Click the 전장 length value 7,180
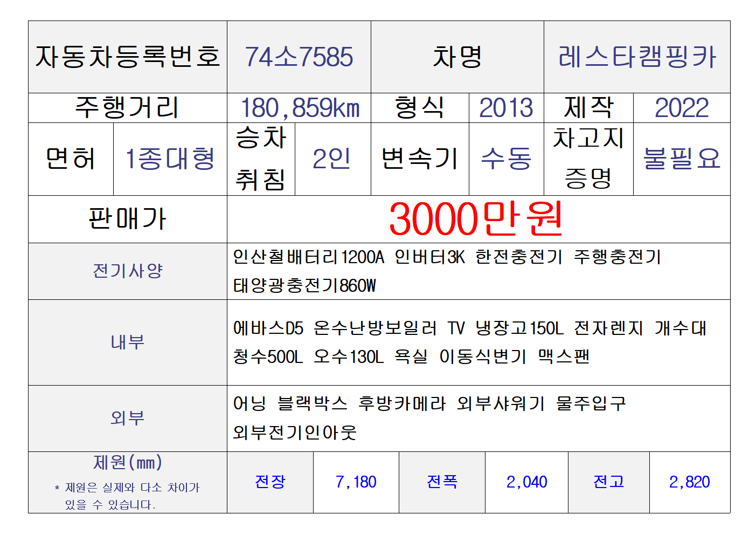The height and width of the screenshot is (535, 756). pos(356,482)
